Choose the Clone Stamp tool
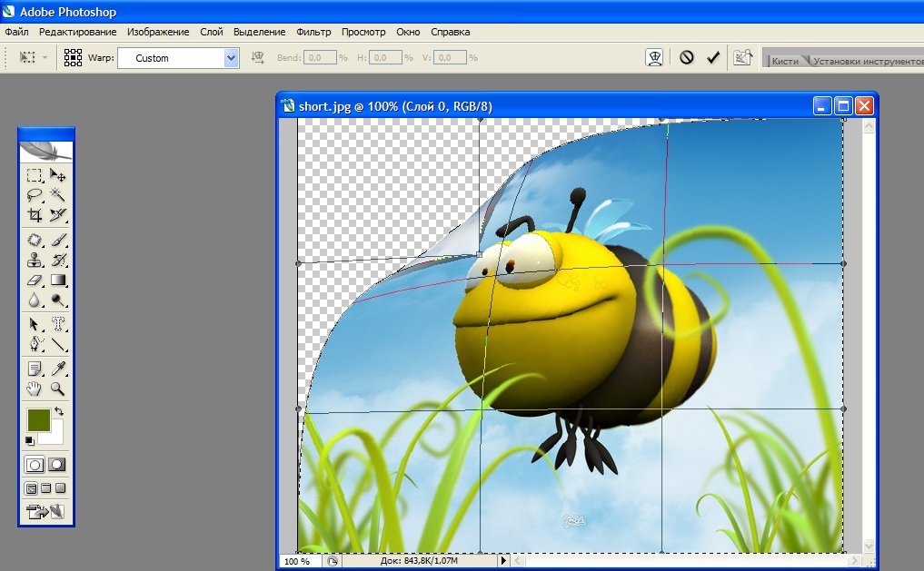The image size is (924, 571). (35, 261)
